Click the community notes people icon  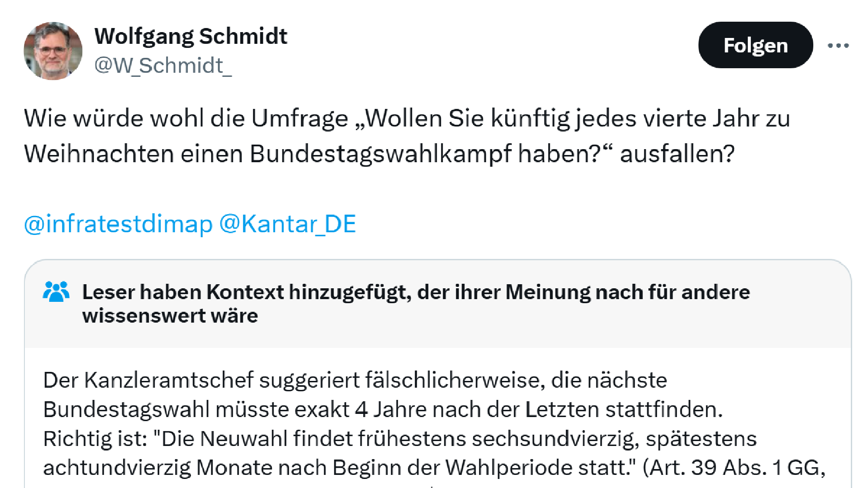coord(56,292)
